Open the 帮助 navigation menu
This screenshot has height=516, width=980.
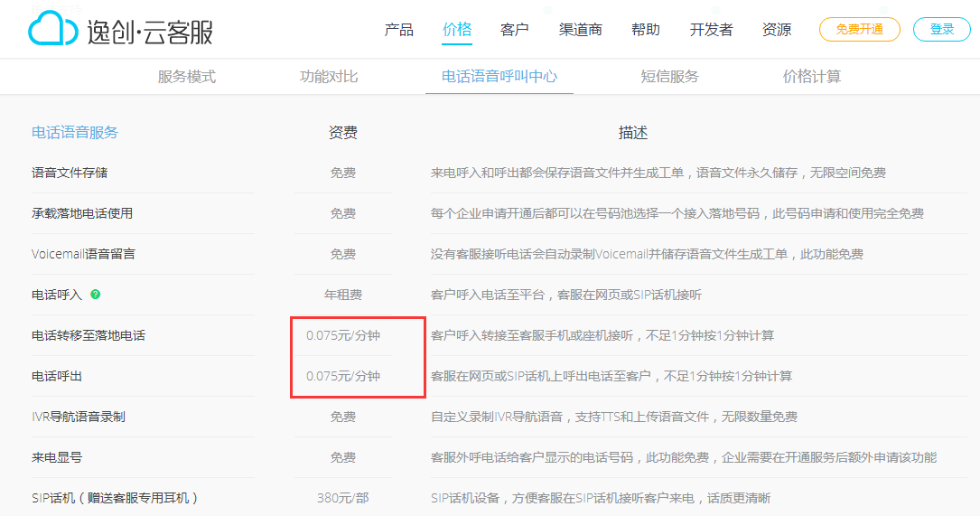point(646,30)
